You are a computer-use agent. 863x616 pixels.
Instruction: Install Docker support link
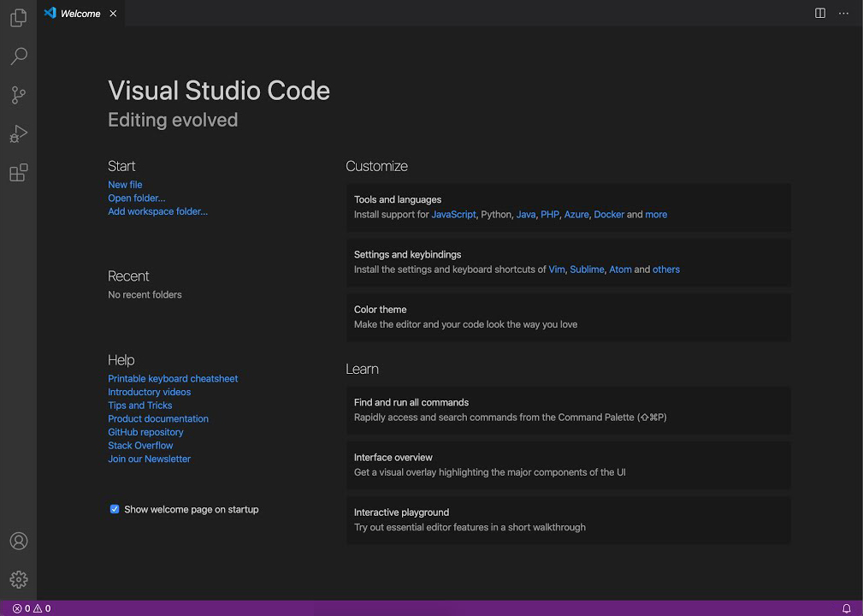609,215
